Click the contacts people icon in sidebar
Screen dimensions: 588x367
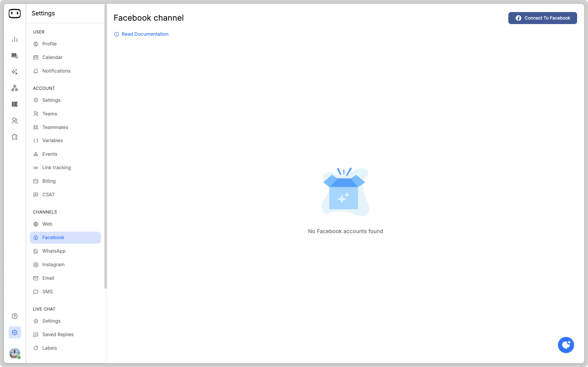pyautogui.click(x=15, y=121)
